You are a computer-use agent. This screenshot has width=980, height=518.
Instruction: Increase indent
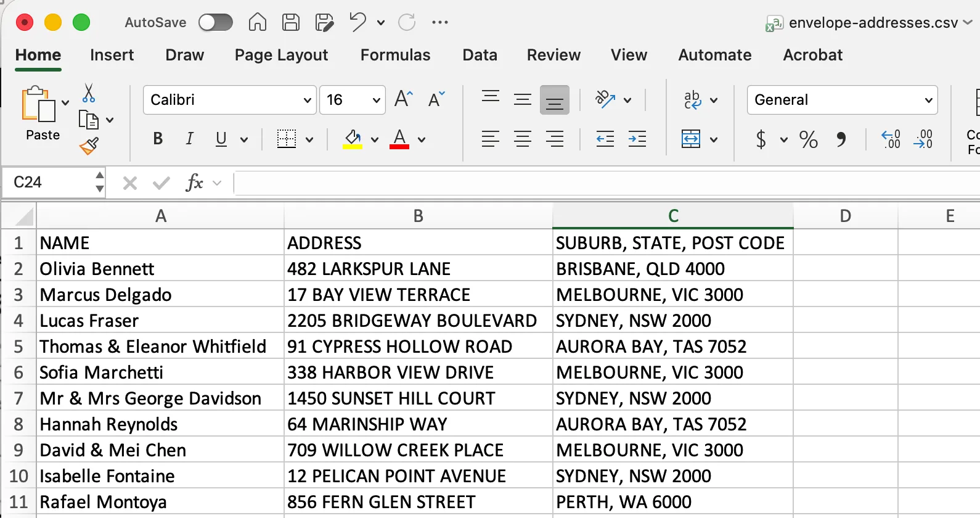637,139
